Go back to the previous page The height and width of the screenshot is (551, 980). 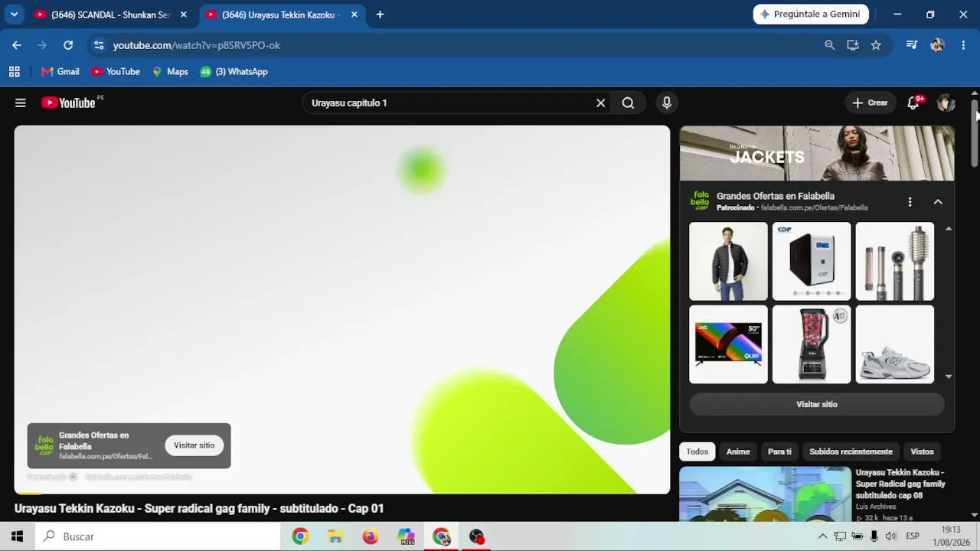point(17,45)
